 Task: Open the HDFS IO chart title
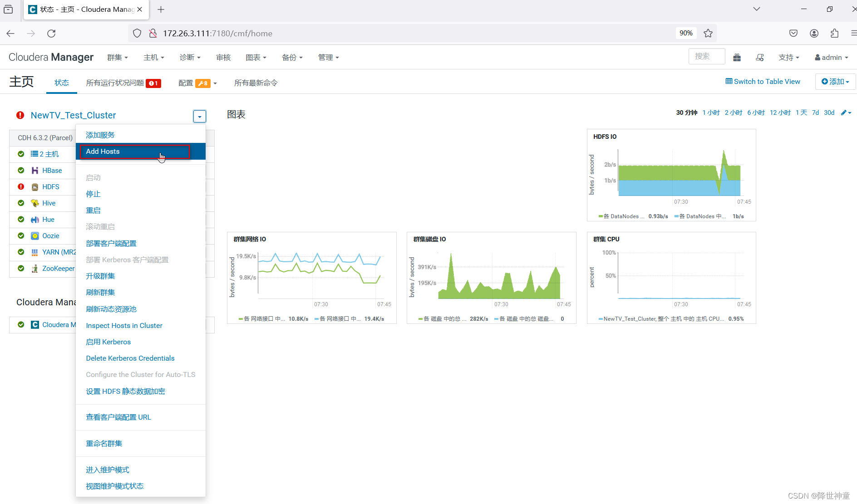coord(605,137)
